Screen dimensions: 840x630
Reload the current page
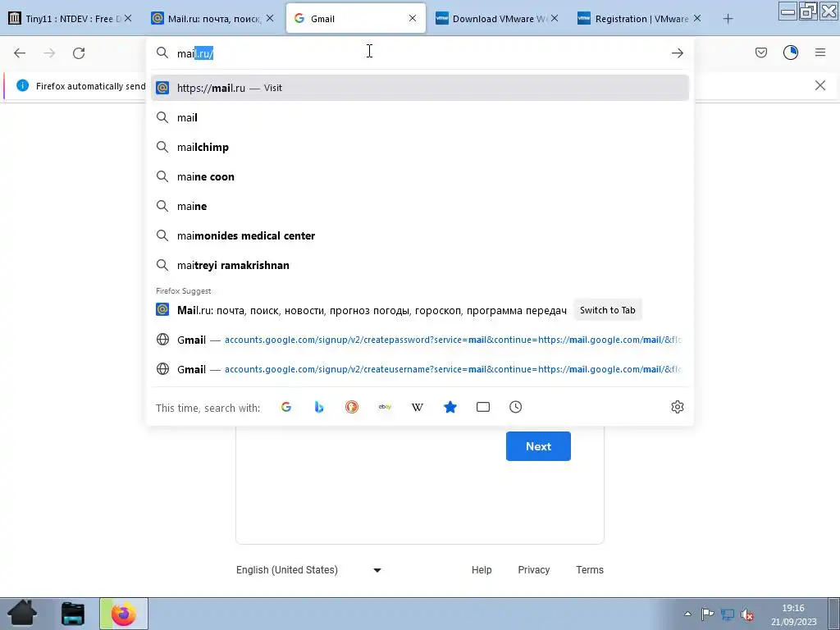click(x=79, y=53)
